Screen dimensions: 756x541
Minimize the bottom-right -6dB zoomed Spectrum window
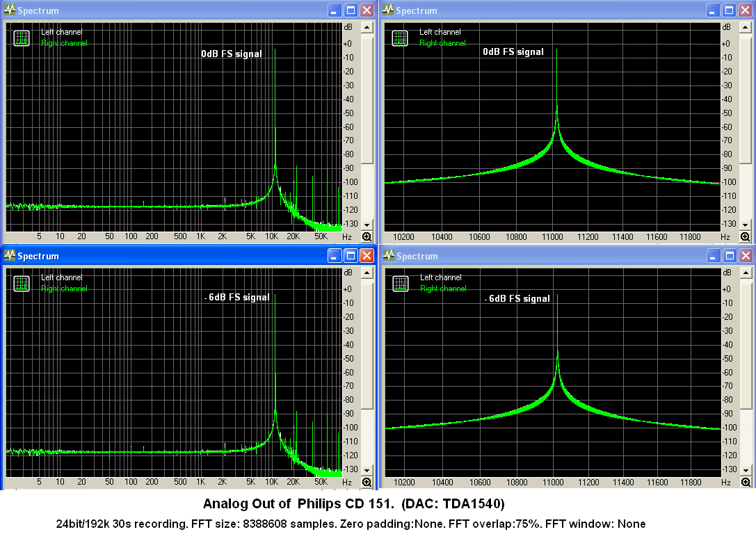tap(714, 256)
